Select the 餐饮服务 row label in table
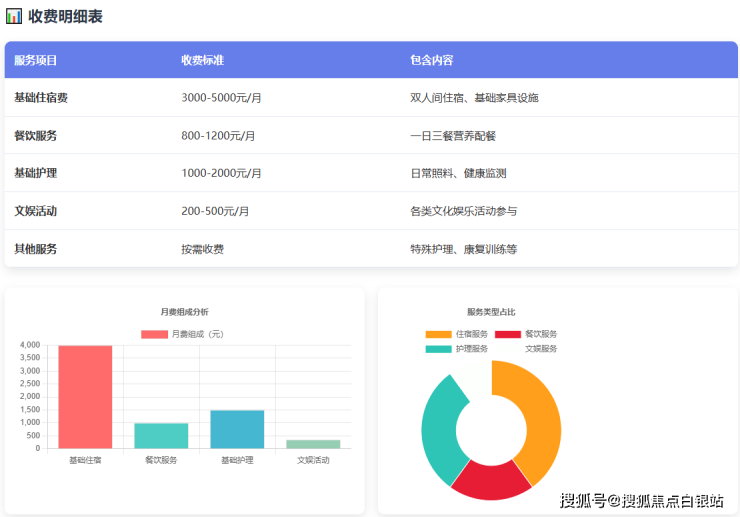740x517 pixels. pos(36,136)
